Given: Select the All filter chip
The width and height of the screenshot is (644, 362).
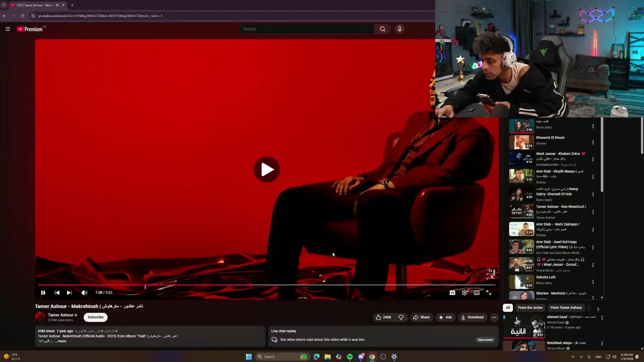Looking at the screenshot, I should pyautogui.click(x=508, y=308).
